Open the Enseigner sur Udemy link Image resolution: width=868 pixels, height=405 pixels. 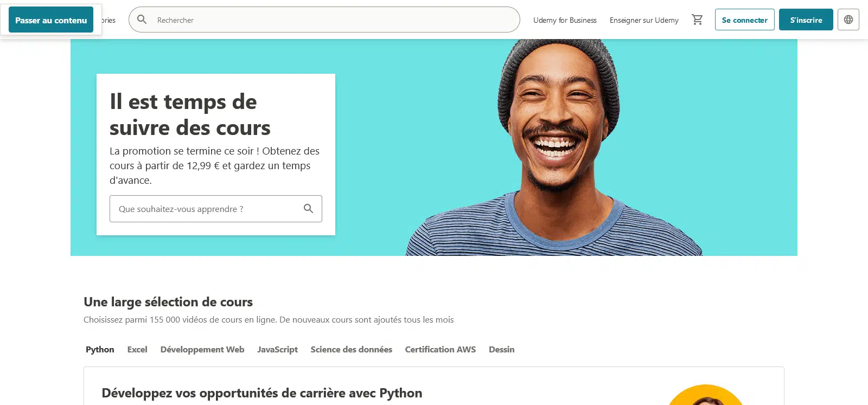(644, 20)
